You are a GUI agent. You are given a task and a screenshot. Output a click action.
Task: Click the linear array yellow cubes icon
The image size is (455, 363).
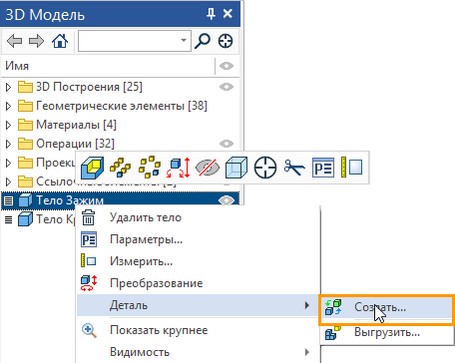coord(120,167)
